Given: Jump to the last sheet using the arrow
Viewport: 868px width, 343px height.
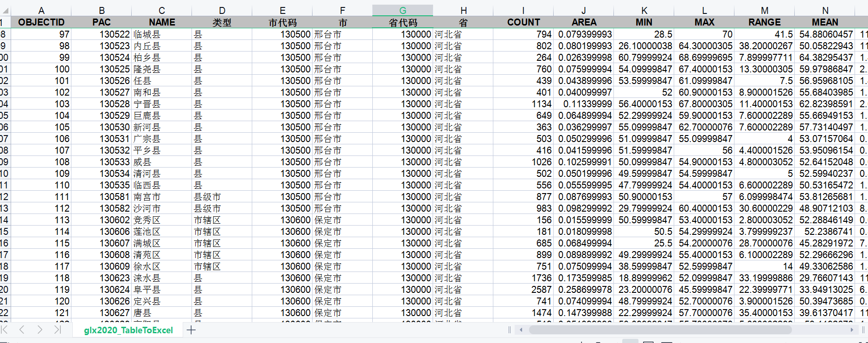Looking at the screenshot, I should [x=57, y=330].
